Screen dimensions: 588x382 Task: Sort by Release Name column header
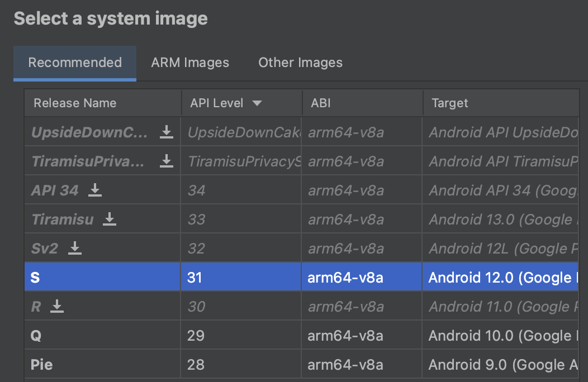(x=75, y=103)
